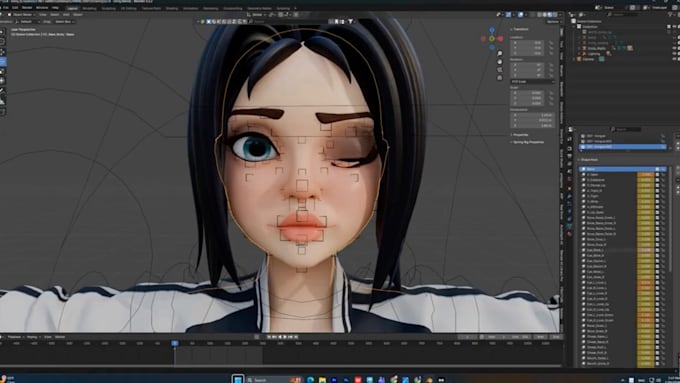Select the Annotate pencil tool in left toolbar
The width and height of the screenshot is (680, 383).
tap(2, 90)
